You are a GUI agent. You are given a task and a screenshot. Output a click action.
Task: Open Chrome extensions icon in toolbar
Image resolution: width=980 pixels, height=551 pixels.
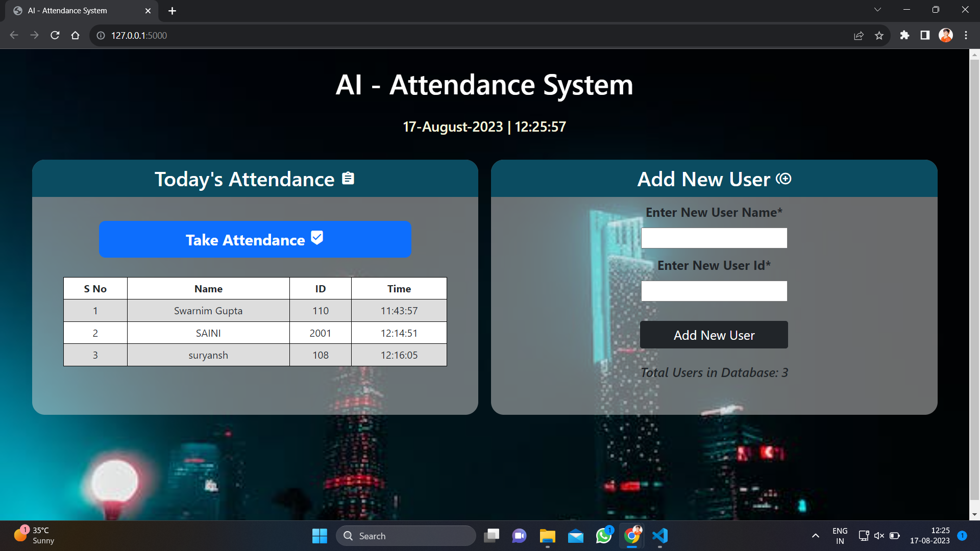coord(904,35)
